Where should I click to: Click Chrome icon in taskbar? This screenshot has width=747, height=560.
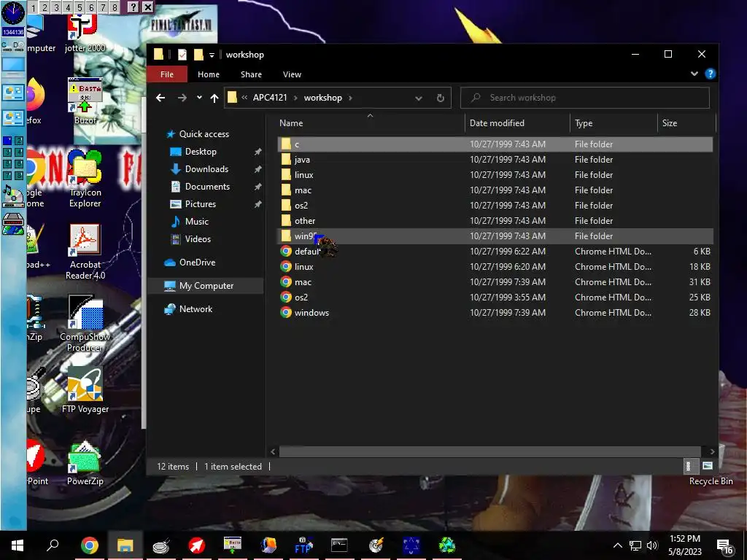89,545
